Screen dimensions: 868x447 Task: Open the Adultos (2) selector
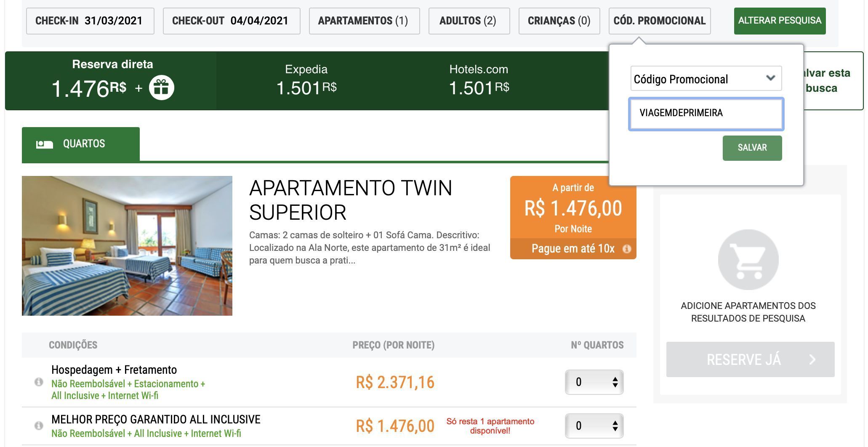pos(469,21)
